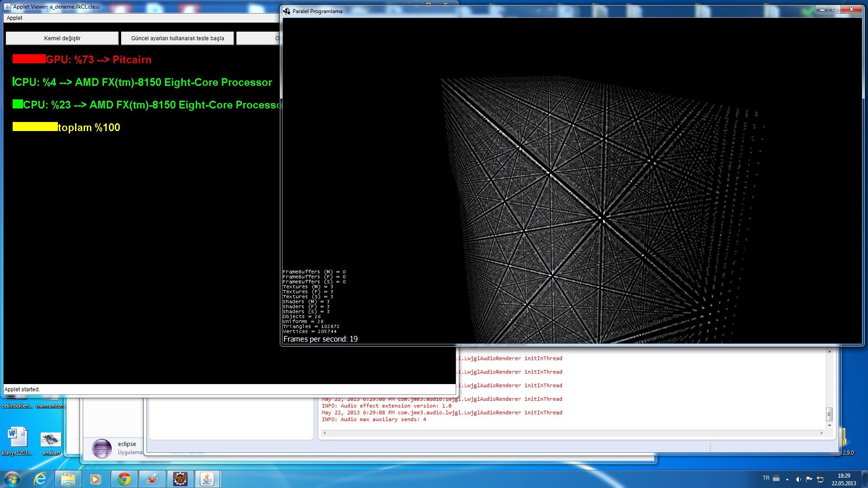The height and width of the screenshot is (488, 868).
Task: Click the console vertical scrollbar thumb
Action: click(829, 414)
